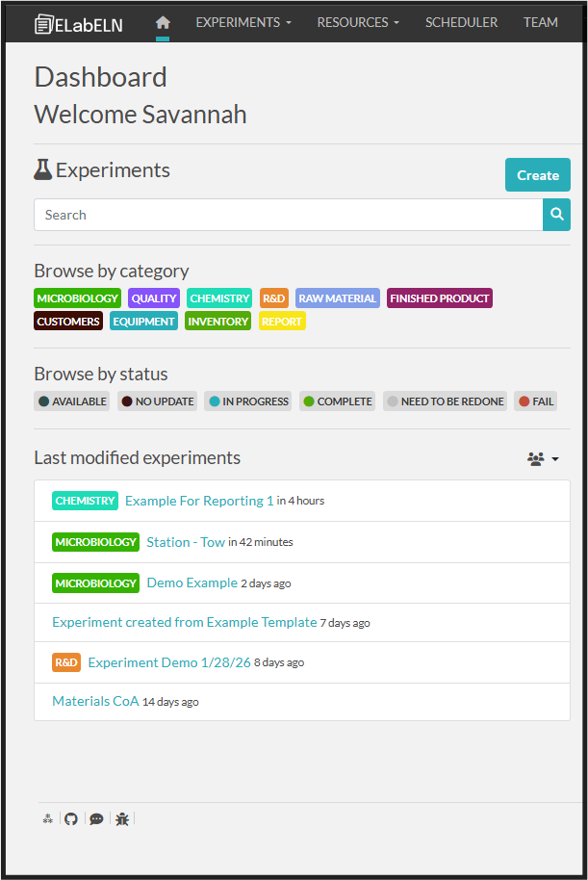Click the home icon in navbar

pos(163,22)
